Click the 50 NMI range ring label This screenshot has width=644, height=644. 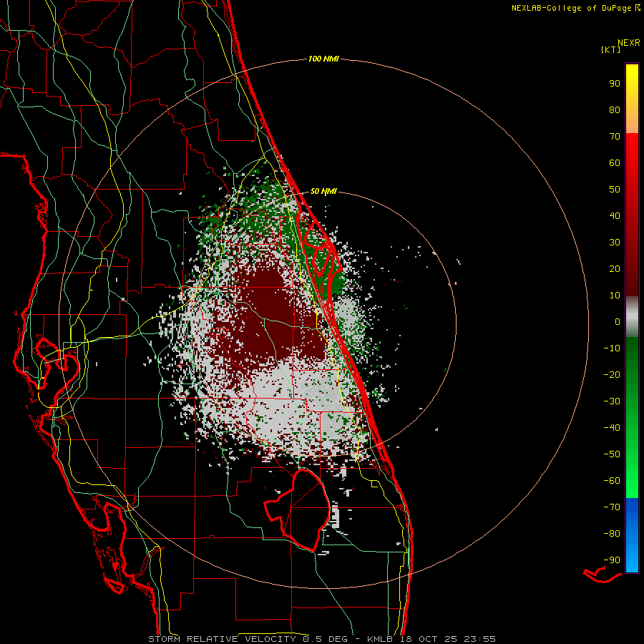[323, 191]
